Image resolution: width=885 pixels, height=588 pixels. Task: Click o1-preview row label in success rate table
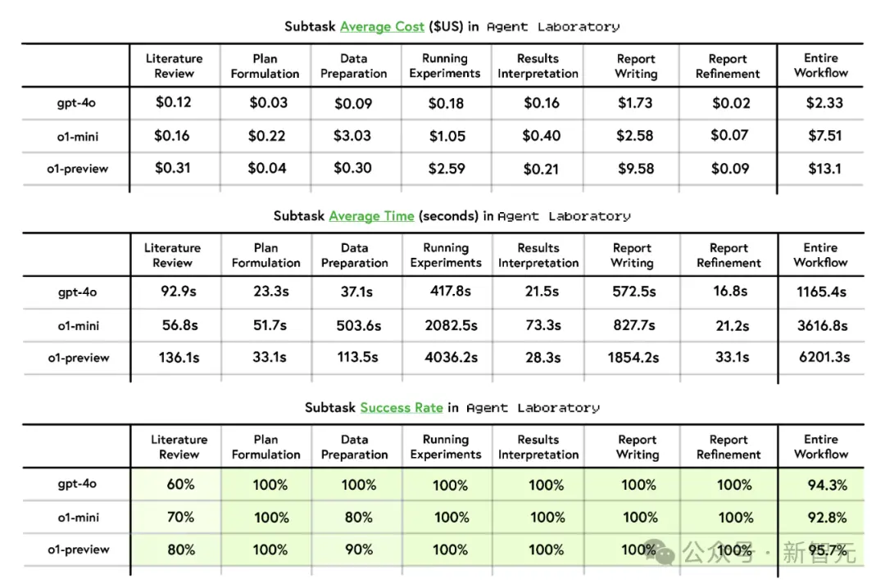click(79, 549)
